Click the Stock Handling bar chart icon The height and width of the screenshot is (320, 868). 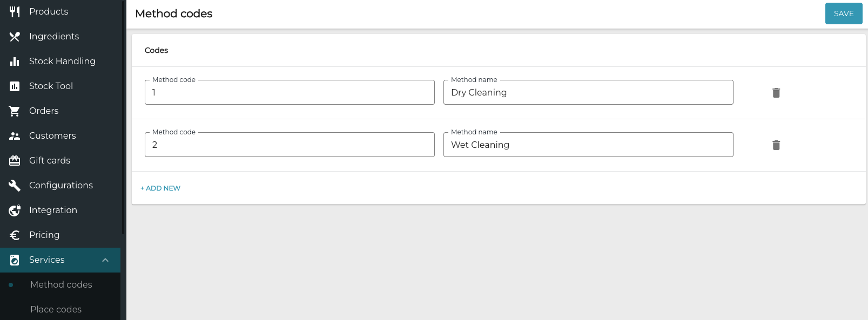pyautogui.click(x=14, y=61)
